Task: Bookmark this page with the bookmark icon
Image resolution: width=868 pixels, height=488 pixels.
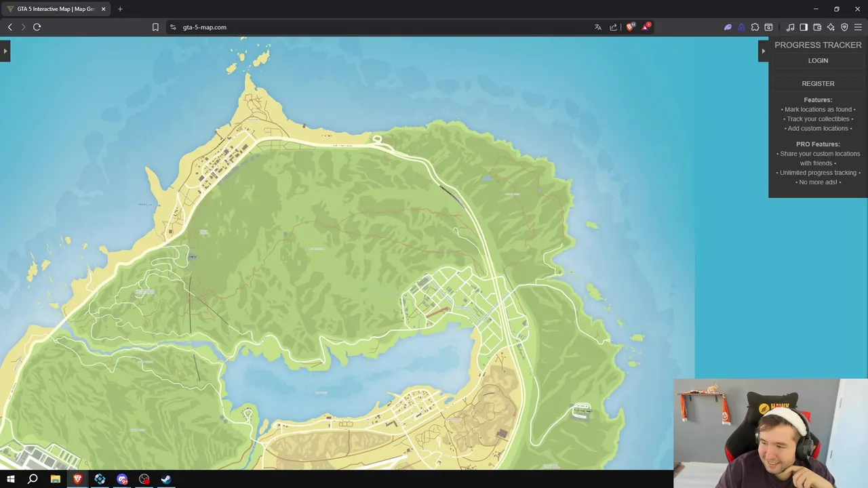Action: 155,27
